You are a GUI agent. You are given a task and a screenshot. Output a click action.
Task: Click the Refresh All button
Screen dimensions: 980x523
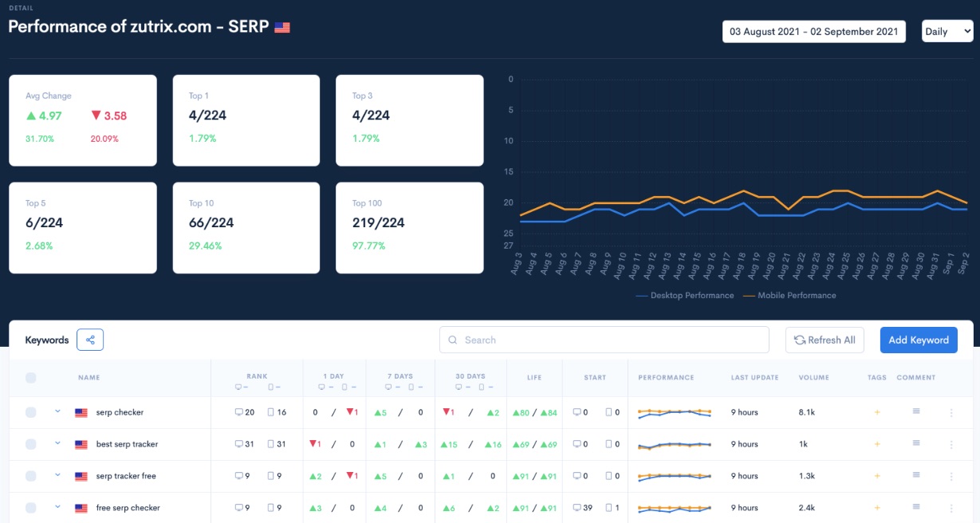(x=825, y=340)
